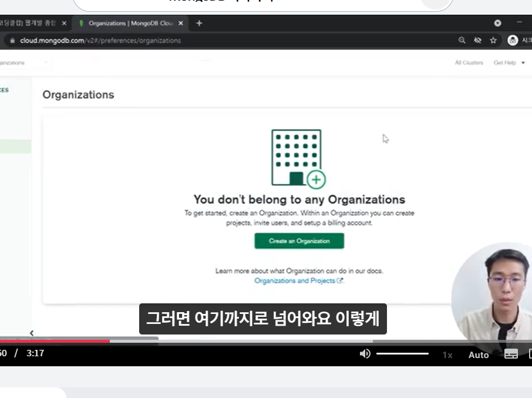Click "You don't belong to any Organizations" text
This screenshot has width=532, height=398.
coord(299,200)
